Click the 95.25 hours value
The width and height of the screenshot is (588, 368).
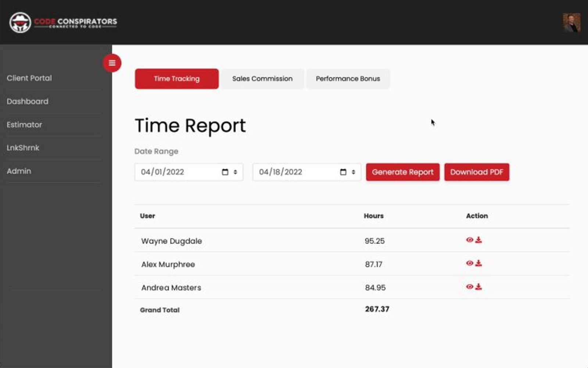tap(375, 241)
